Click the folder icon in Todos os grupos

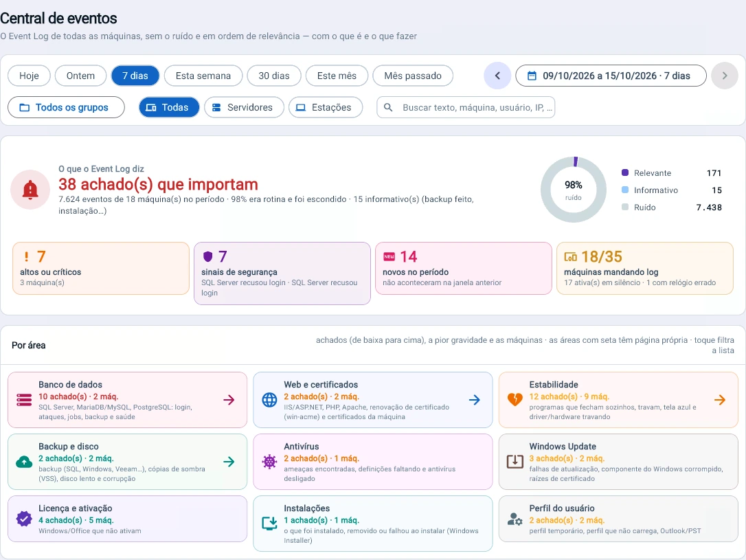pos(24,107)
